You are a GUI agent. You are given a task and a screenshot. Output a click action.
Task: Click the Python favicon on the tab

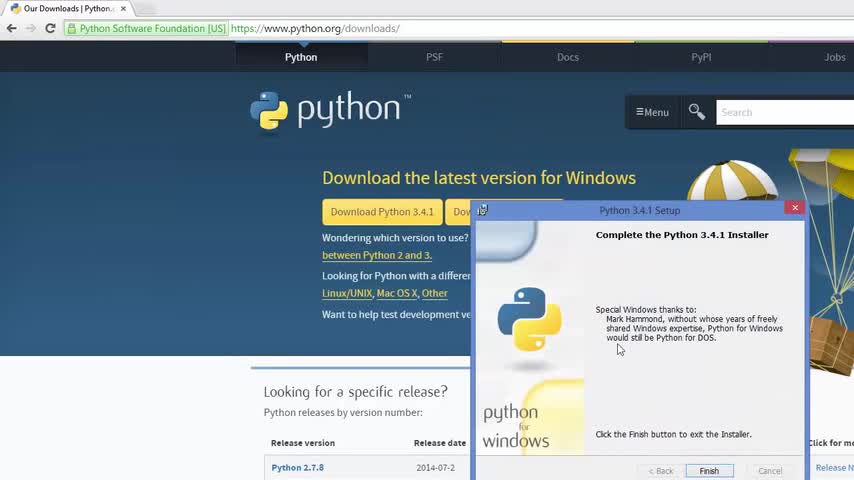pos(15,9)
